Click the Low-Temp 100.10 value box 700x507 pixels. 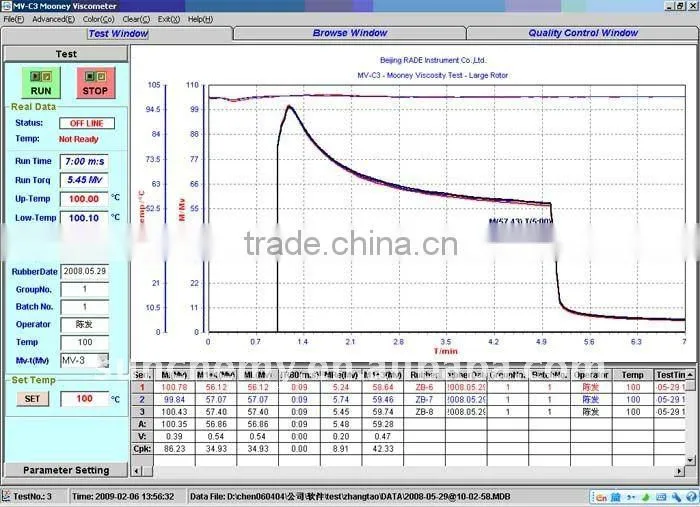84,218
